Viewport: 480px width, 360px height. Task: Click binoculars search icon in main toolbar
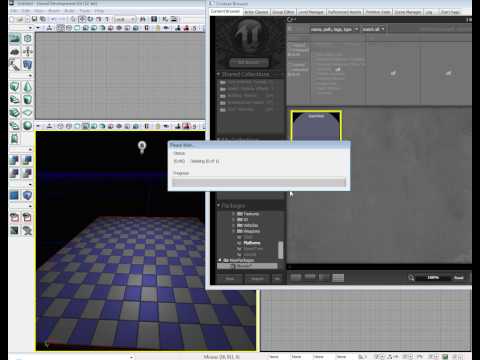[143, 19]
